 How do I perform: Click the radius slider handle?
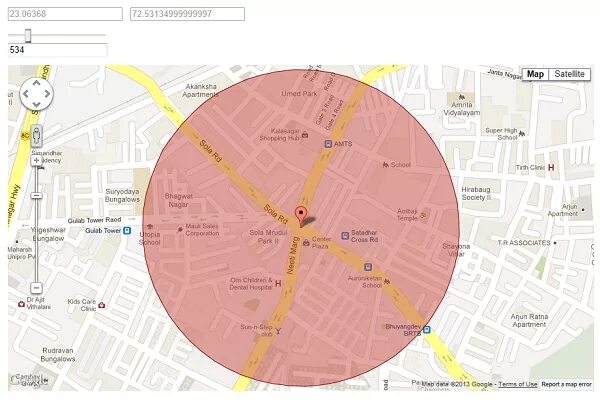click(28, 36)
